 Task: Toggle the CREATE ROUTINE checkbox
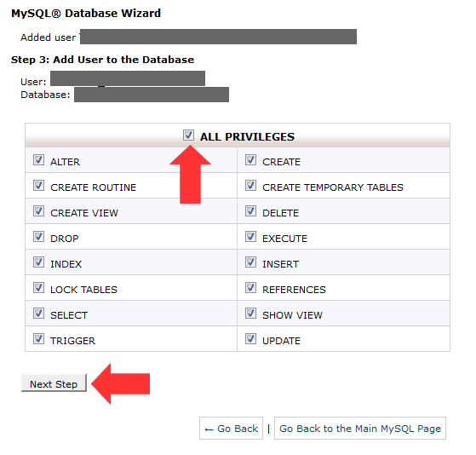38,186
